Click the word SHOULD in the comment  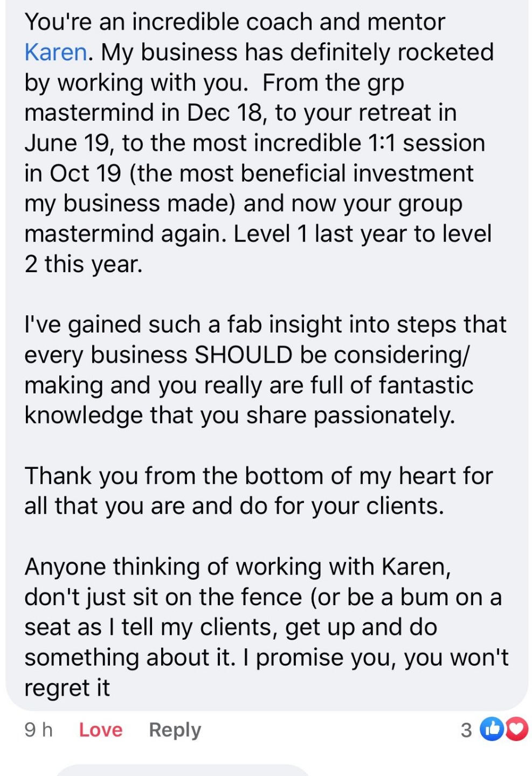click(244, 355)
